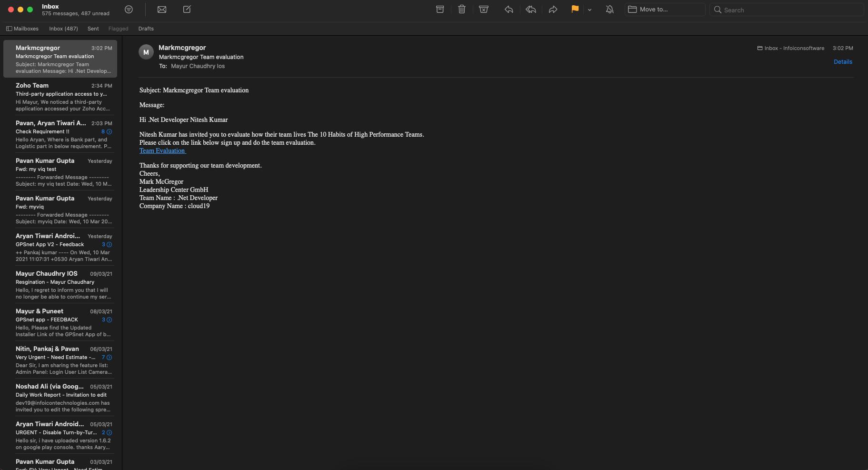This screenshot has width=868, height=470.
Task: Open the Team Evaluation link
Action: click(162, 151)
